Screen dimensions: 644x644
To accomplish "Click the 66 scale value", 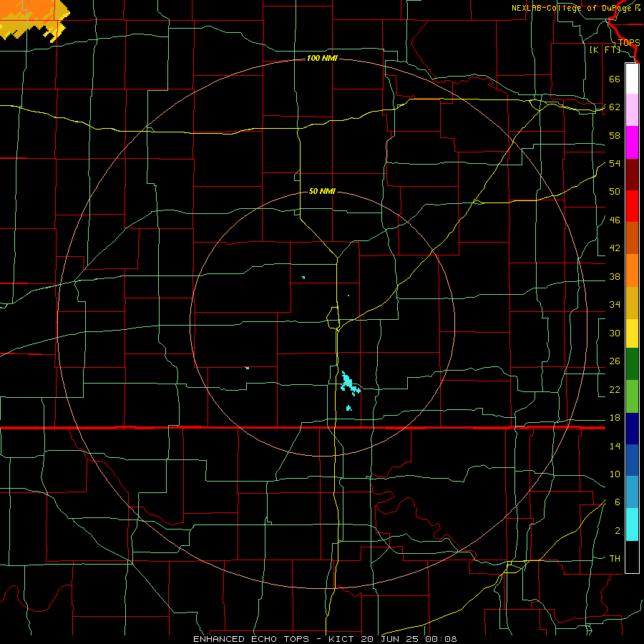I will [615, 79].
